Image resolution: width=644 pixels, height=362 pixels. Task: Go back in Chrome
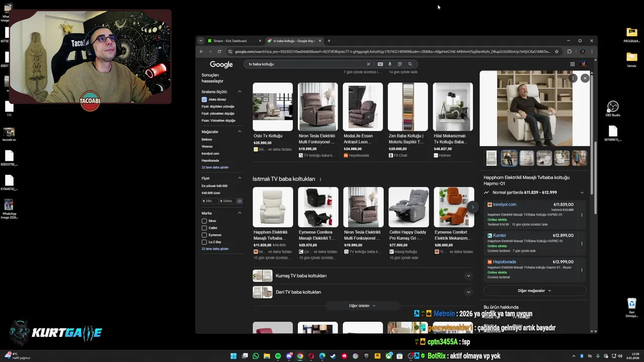point(201,51)
